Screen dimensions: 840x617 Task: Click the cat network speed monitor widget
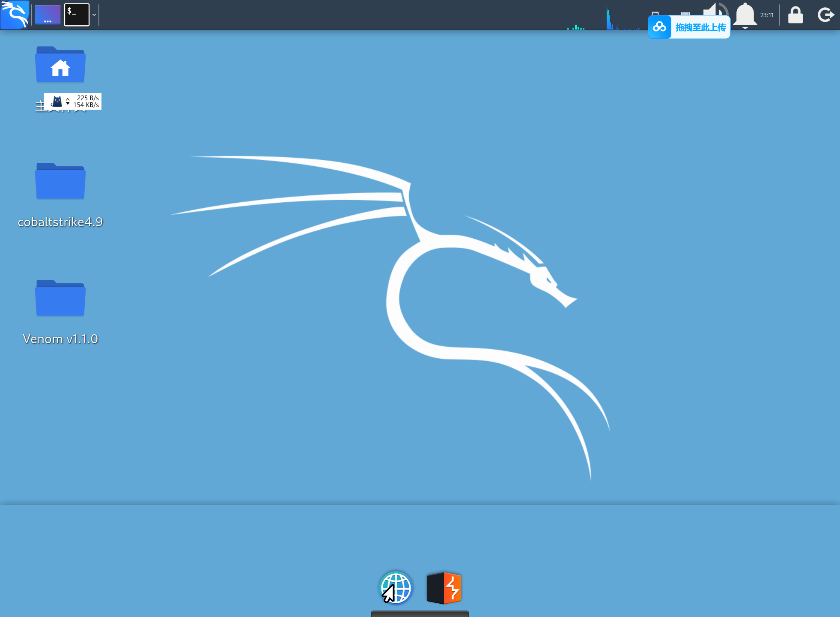click(x=73, y=102)
